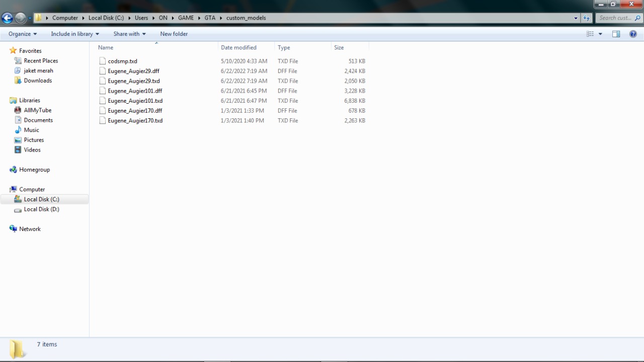
Task: Open the Organize dropdown menu
Action: (23, 34)
